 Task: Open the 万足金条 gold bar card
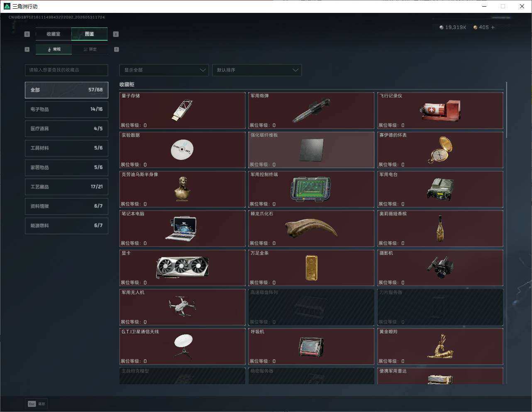(311, 268)
